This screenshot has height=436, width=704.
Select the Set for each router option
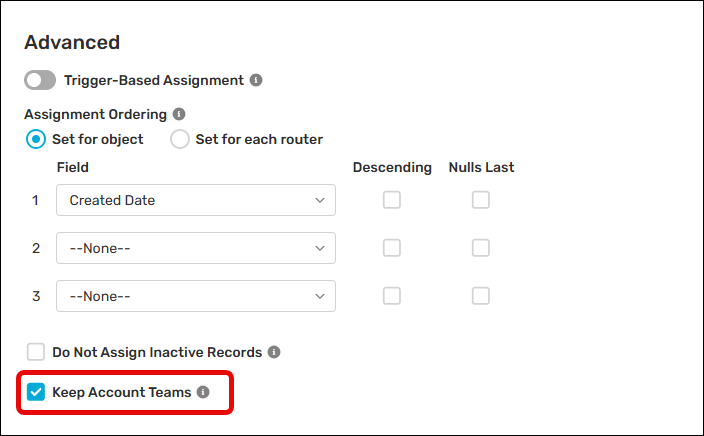(x=180, y=139)
